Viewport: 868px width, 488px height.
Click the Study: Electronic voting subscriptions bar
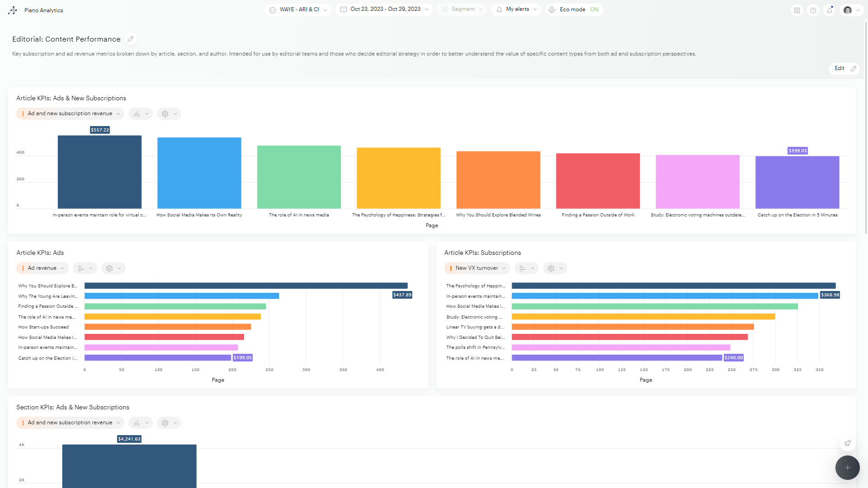tap(643, 317)
